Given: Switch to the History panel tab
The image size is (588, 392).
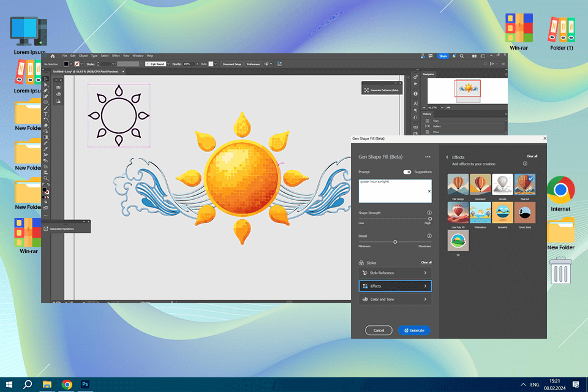Looking at the screenshot, I should pyautogui.click(x=427, y=114).
